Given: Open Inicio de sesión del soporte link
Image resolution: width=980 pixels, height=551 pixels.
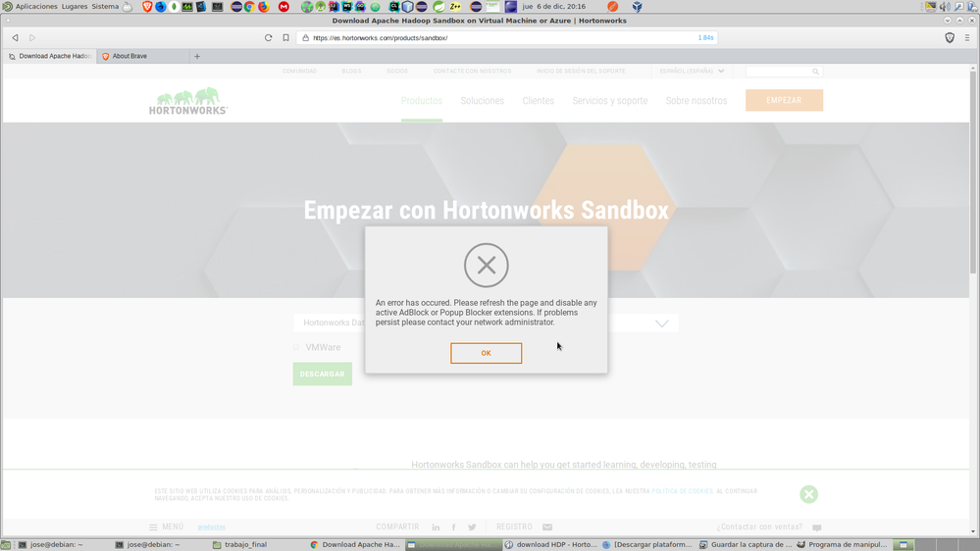Looking at the screenshot, I should coord(581,72).
